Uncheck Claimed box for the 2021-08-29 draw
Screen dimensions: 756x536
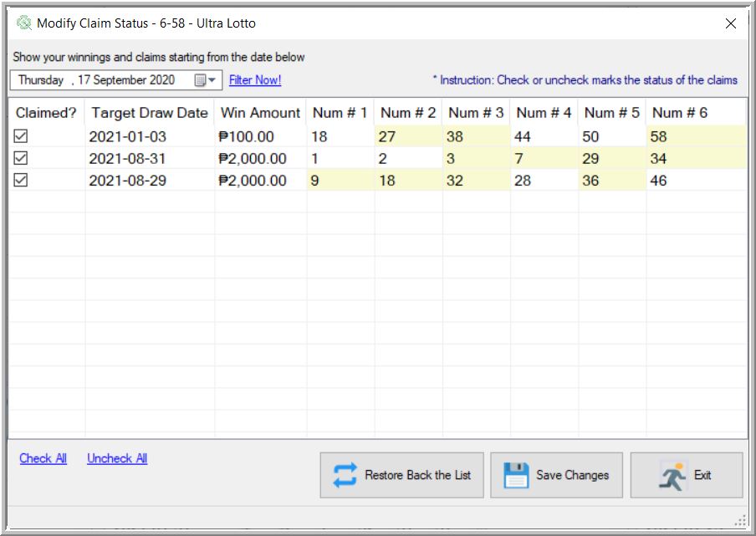pos(21,181)
